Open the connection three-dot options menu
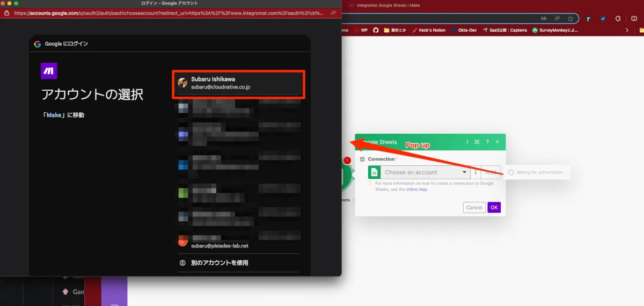The width and height of the screenshot is (644, 306). click(x=475, y=172)
